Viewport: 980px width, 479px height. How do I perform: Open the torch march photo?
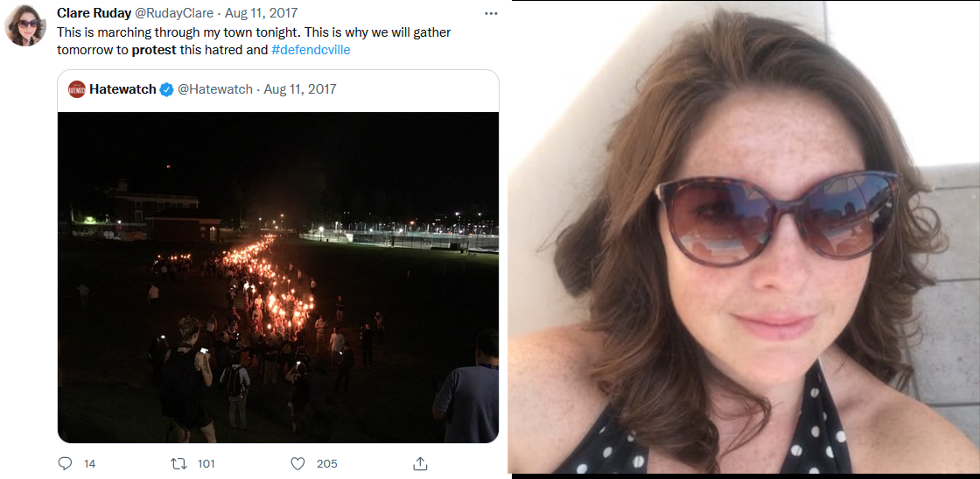(277, 277)
